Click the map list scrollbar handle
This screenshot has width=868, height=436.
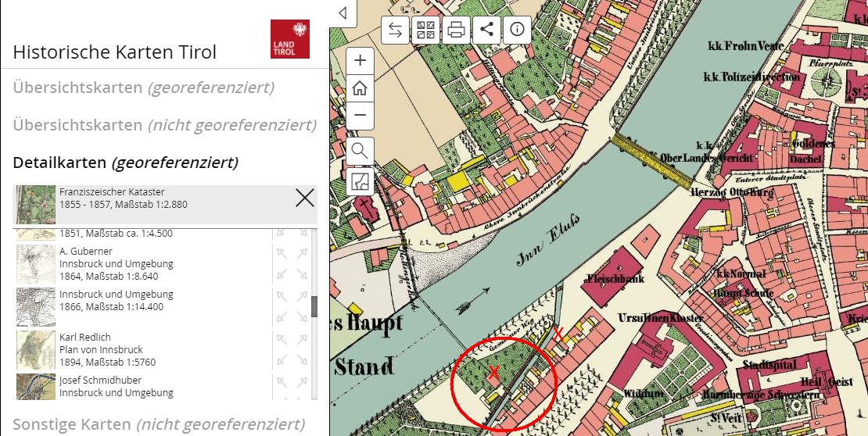[314, 307]
